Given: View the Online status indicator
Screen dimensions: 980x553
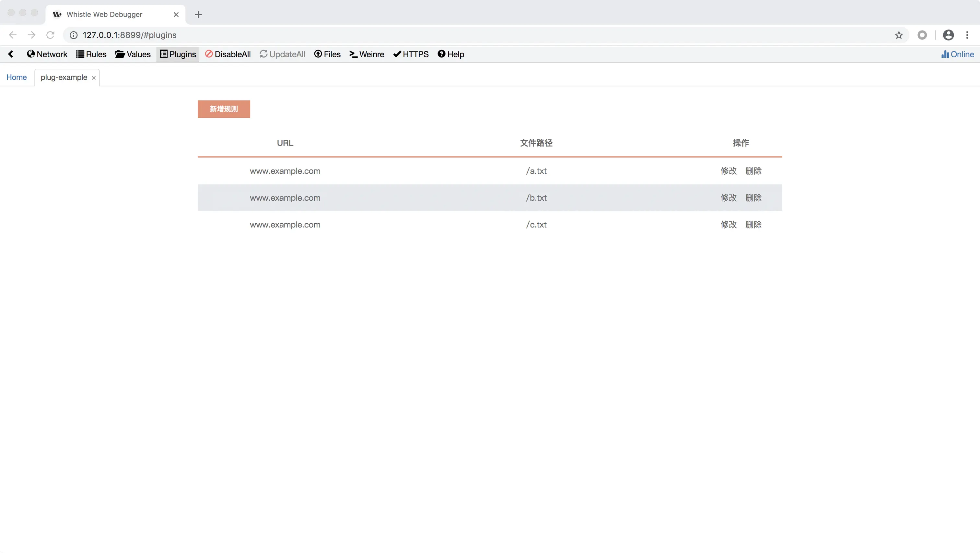Looking at the screenshot, I should click(x=958, y=54).
